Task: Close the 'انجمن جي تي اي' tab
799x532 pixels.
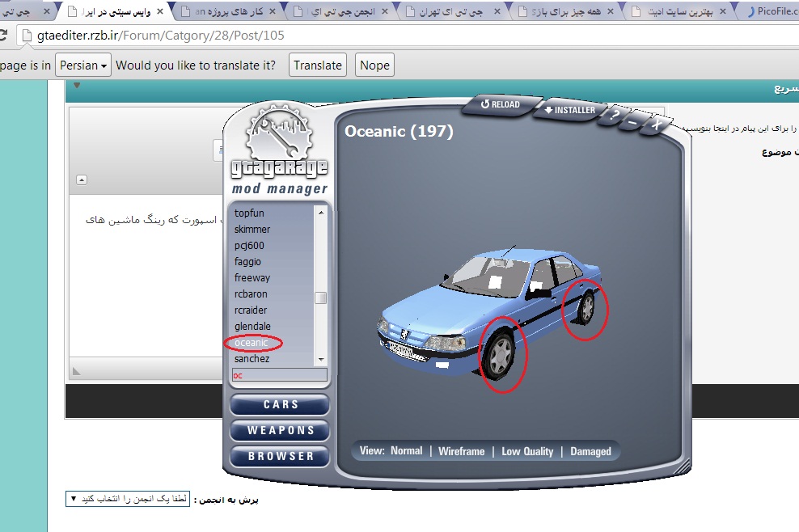Action: click(x=385, y=11)
